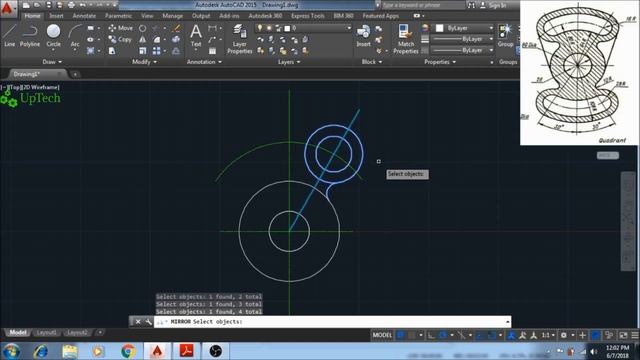Screen dimensions: 640x360
Task: Switch to the Insert ribbon tab
Action: point(56,16)
